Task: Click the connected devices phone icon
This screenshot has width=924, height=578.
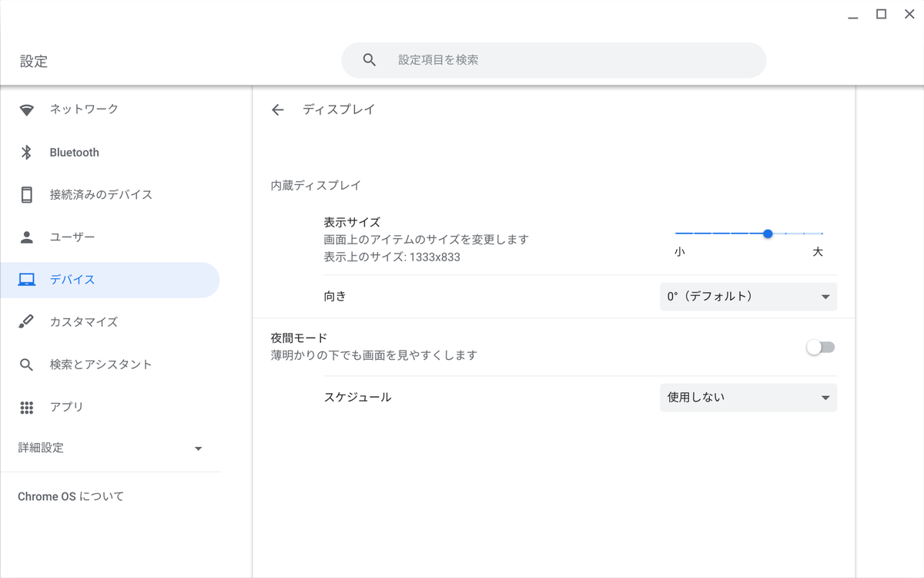Action: 27,195
